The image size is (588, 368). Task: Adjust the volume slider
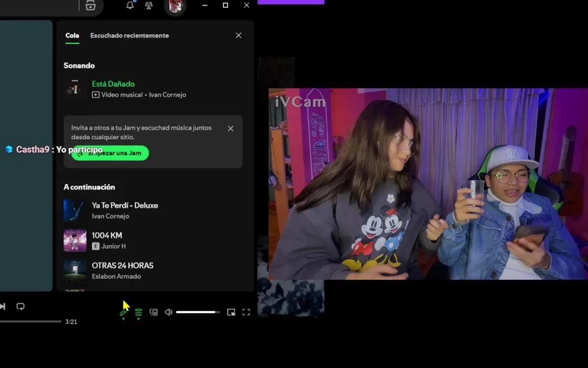coord(198,312)
